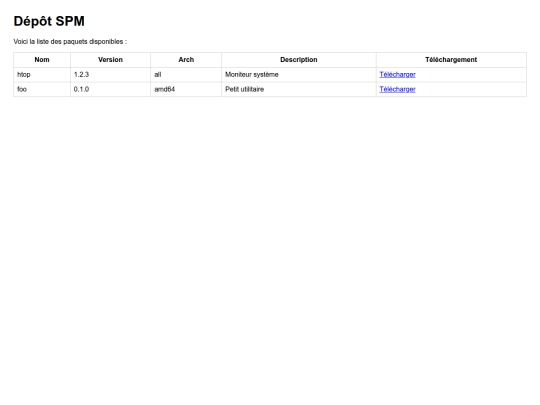Click the Petit utilitaire description cell
This screenshot has width=540, height=405.
click(299, 90)
